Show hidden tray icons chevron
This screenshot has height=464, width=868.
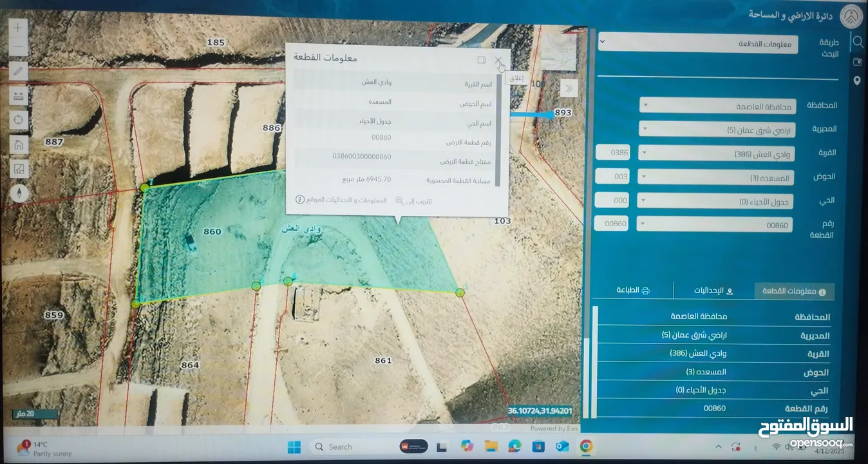click(x=719, y=446)
